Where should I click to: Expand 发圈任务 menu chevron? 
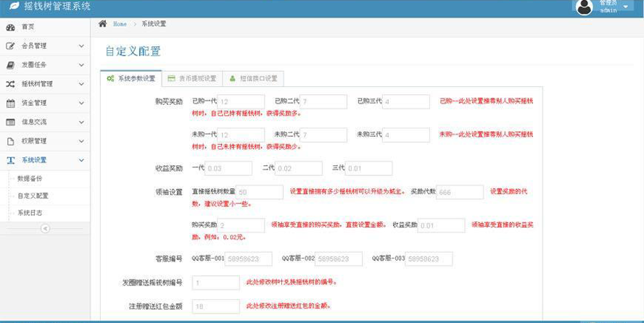coord(81,65)
